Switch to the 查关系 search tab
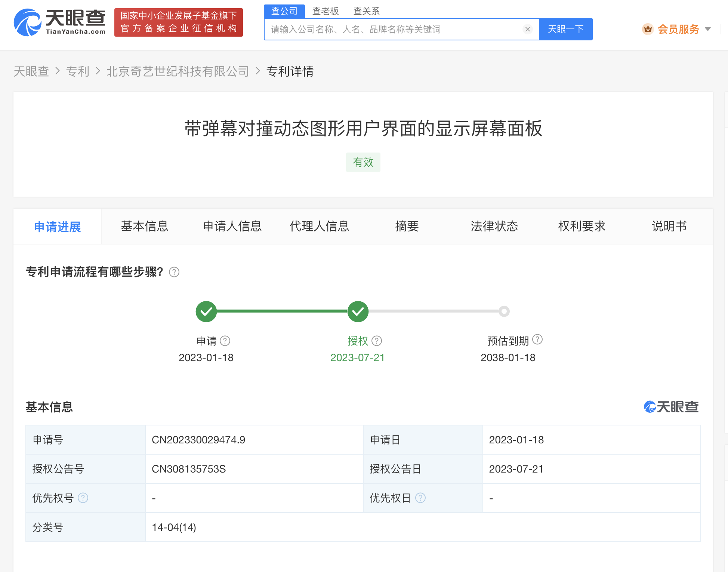728x572 pixels. tap(366, 11)
